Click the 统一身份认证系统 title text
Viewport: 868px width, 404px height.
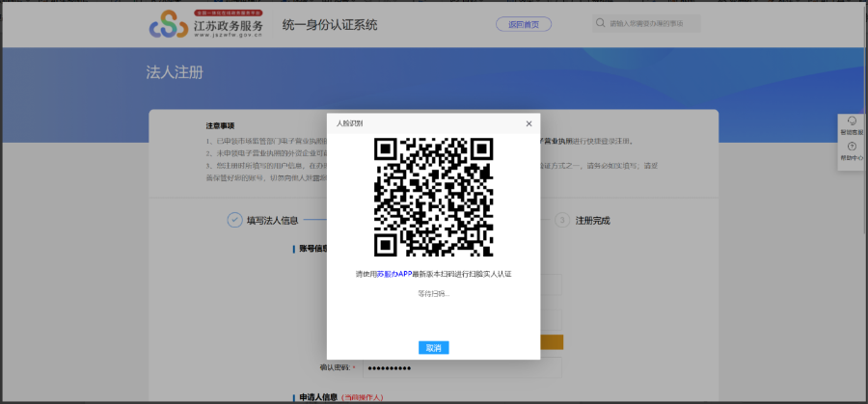330,25
